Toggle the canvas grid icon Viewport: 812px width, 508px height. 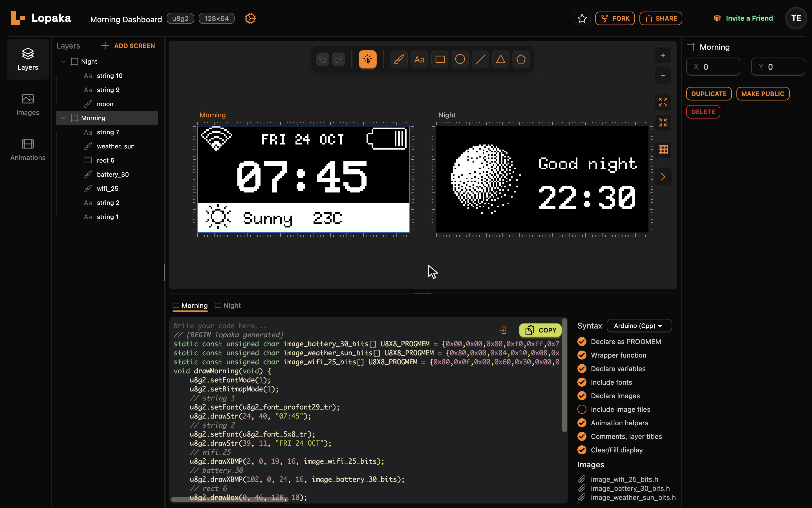pyautogui.click(x=663, y=150)
